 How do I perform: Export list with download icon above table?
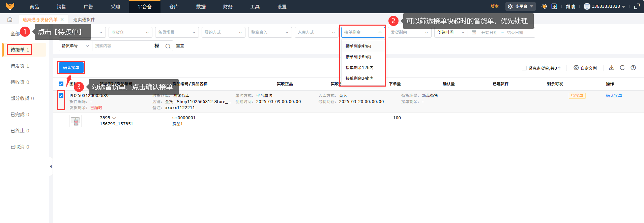[611, 68]
